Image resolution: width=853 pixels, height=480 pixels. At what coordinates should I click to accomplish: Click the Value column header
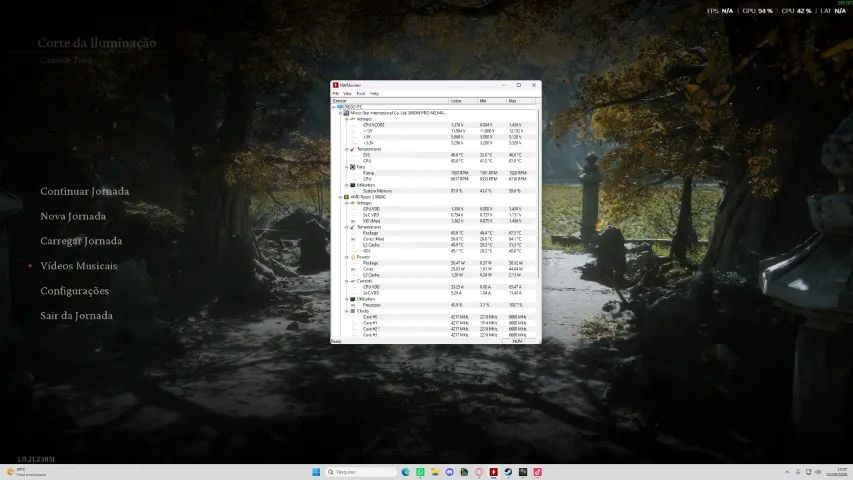pos(463,101)
